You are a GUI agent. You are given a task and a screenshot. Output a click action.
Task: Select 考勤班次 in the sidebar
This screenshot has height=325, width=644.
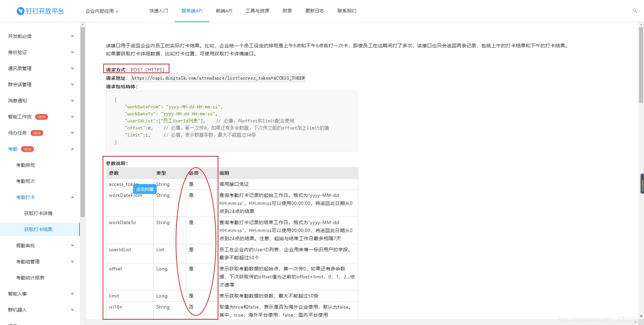click(25, 181)
